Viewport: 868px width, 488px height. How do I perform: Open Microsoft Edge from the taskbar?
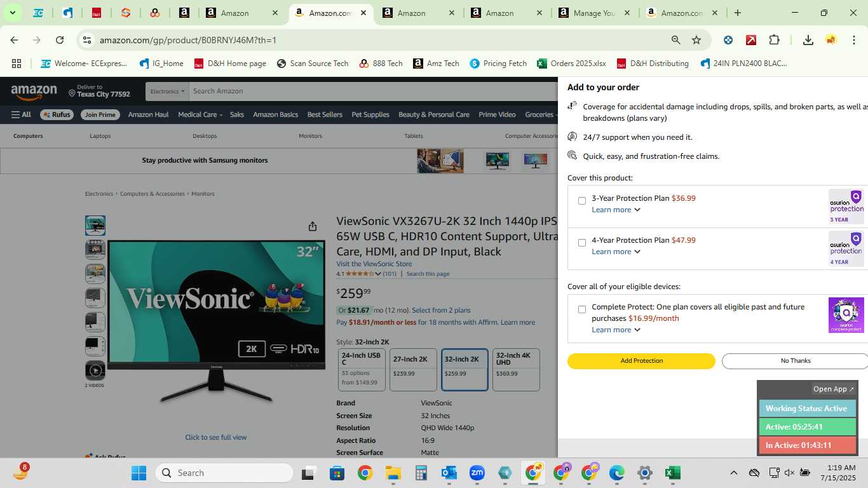coord(617,473)
